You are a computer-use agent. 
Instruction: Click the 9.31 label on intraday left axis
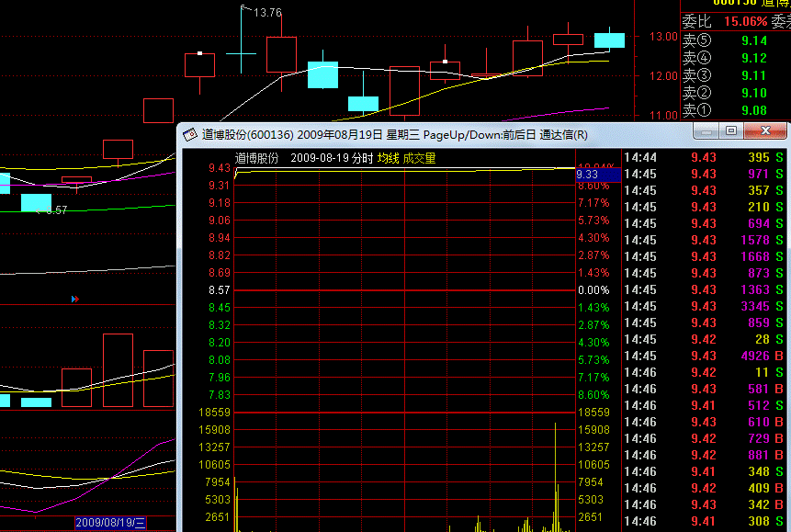219,186
